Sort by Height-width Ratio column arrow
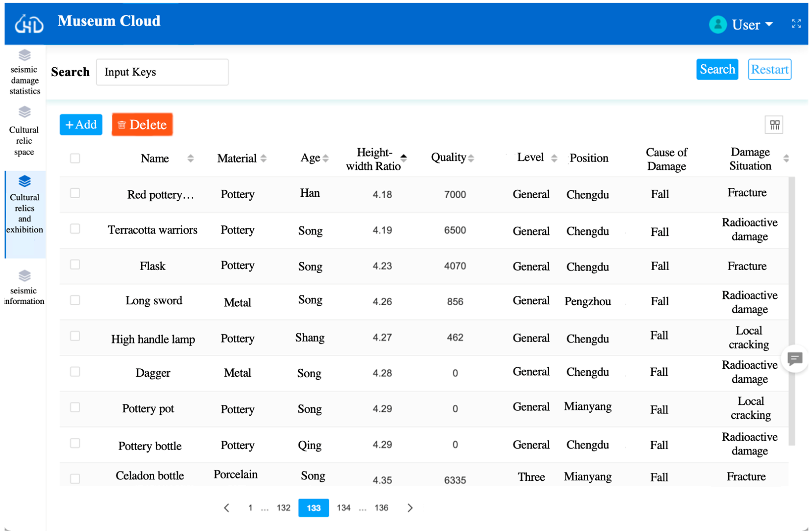This screenshot has width=812, height=531. tap(404, 158)
